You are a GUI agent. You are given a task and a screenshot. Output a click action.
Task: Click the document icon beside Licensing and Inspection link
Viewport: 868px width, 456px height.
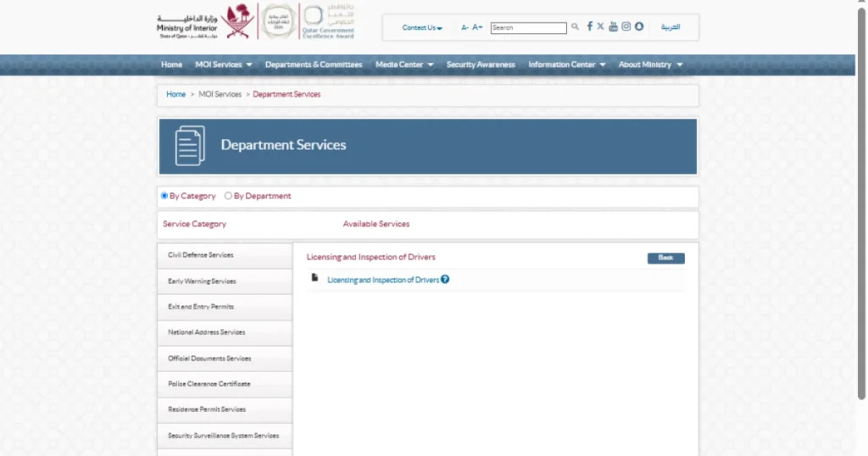coord(314,277)
